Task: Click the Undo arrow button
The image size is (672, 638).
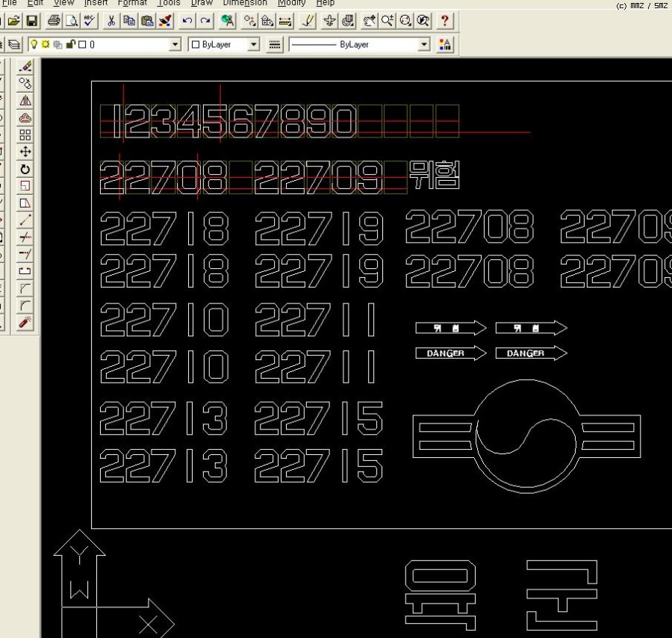Action: (187, 21)
